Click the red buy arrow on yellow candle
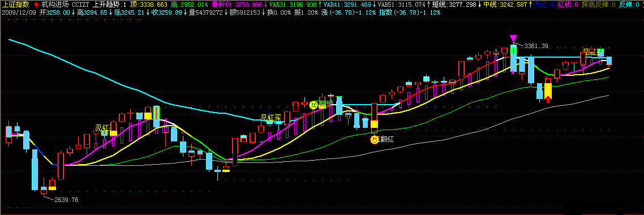644x215 pixels. (548, 98)
